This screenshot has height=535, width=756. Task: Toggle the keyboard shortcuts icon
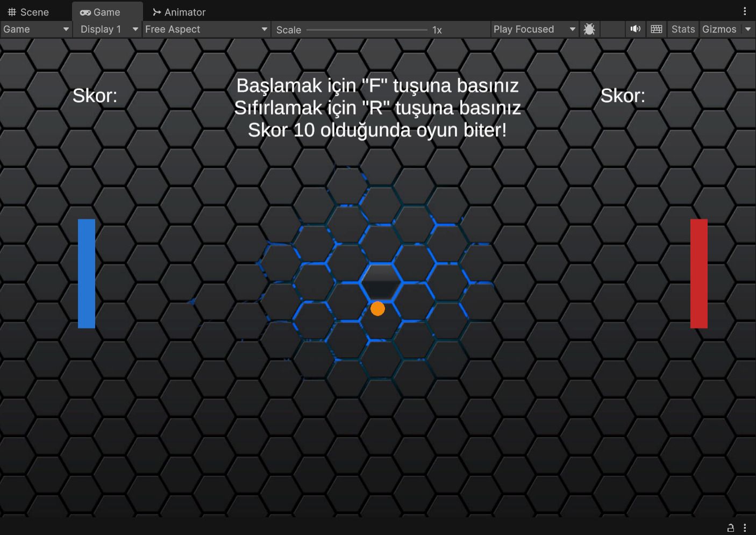coord(656,29)
